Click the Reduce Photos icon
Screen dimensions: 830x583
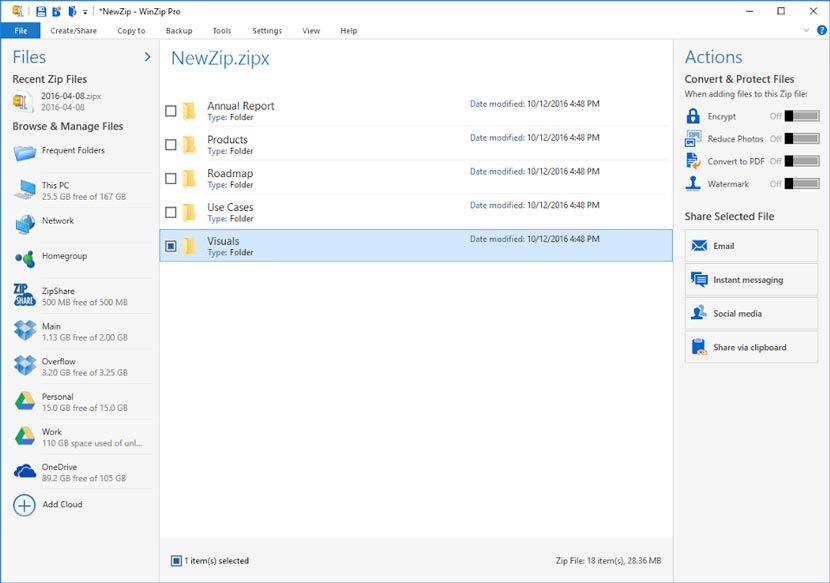[x=695, y=138]
